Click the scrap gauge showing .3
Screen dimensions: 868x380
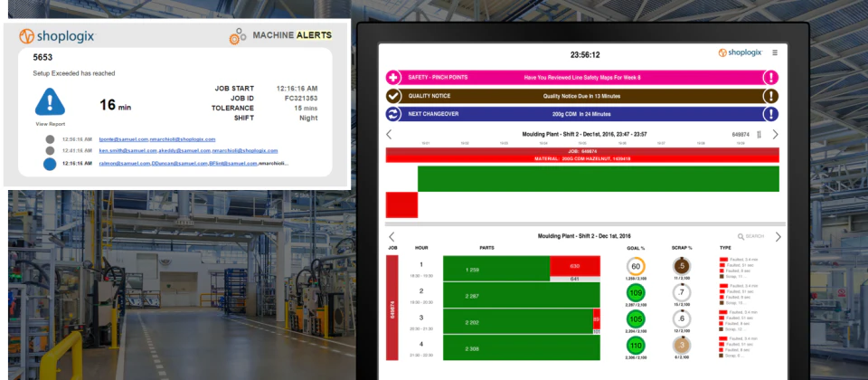[x=682, y=346]
